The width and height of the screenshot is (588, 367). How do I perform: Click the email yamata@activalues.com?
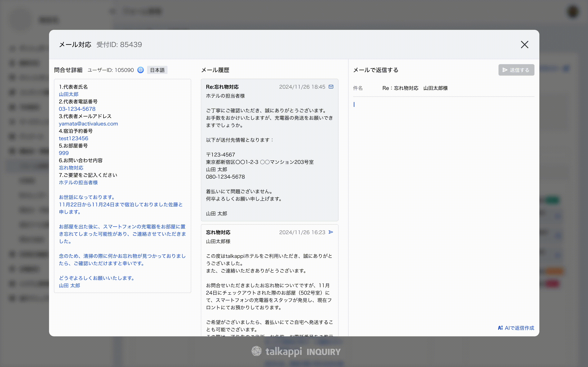pyautogui.click(x=88, y=124)
